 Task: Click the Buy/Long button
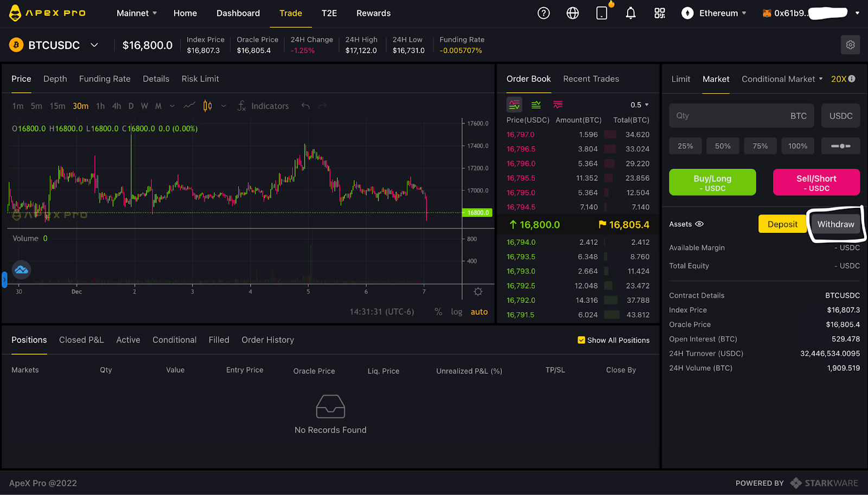click(712, 182)
